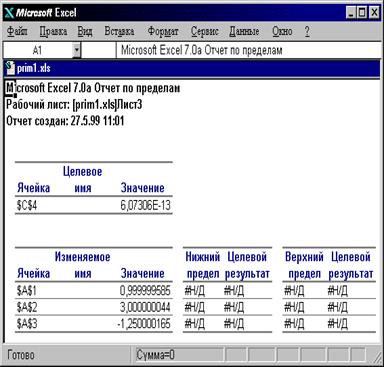This screenshot has width=384, height=367.
Task: Open the Окно menu
Action: (282, 32)
